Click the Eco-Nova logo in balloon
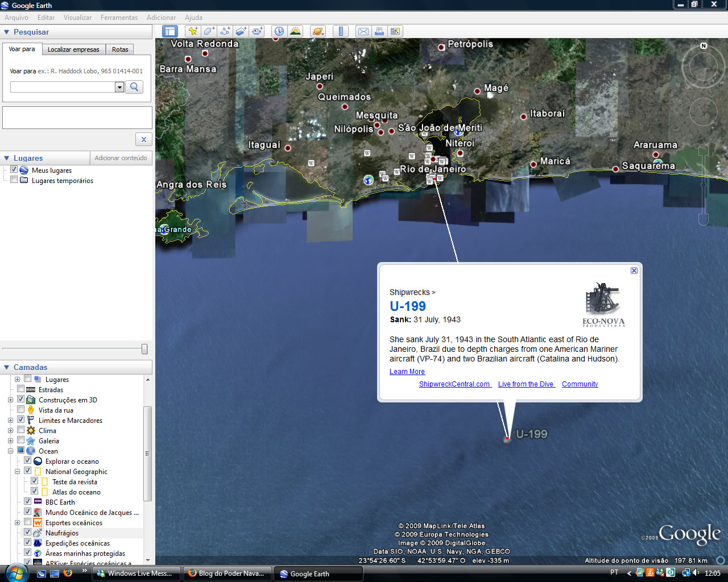Screen dimensions: 728x582 click(x=603, y=304)
